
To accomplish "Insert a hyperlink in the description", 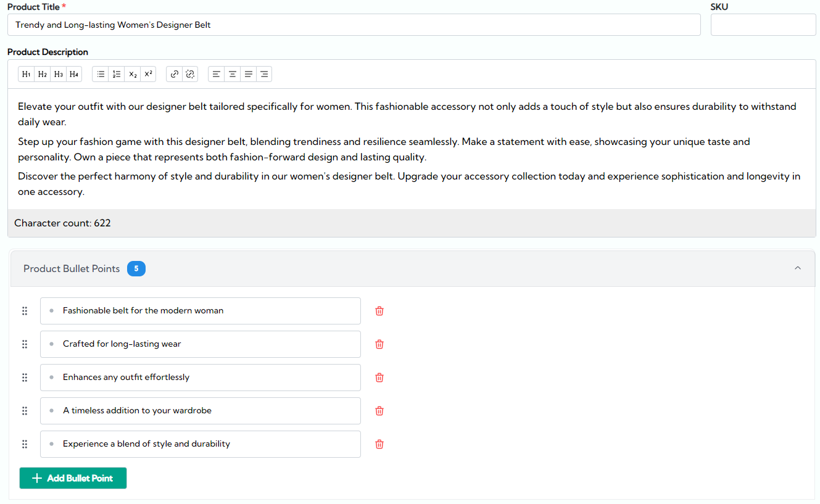I will tap(173, 73).
